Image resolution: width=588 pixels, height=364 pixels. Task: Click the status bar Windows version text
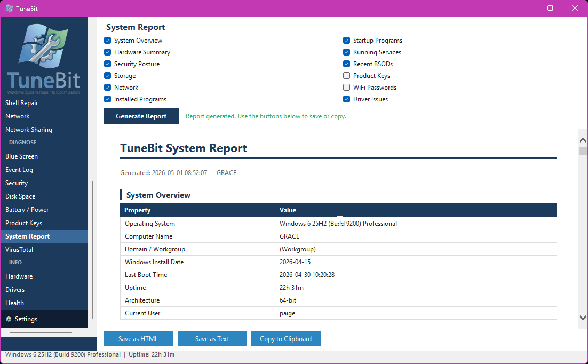[63, 354]
